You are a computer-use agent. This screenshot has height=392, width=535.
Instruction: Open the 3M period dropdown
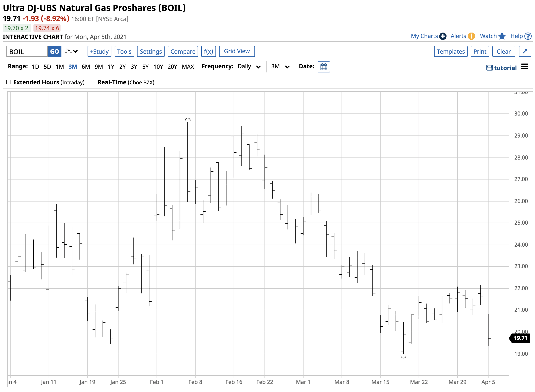pyautogui.click(x=280, y=67)
